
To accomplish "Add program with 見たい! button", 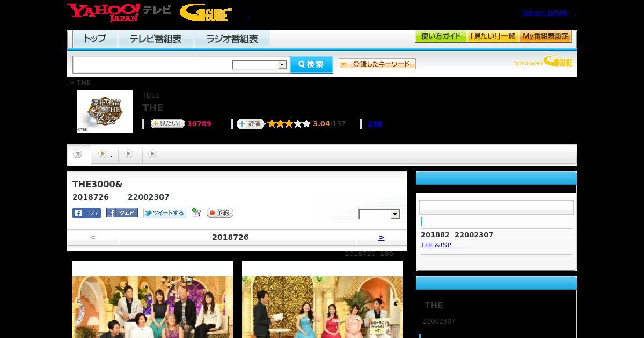I will click(167, 123).
